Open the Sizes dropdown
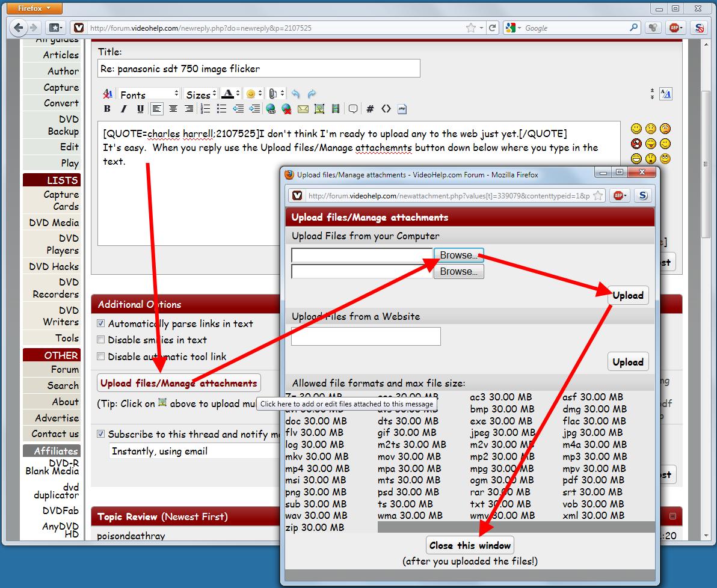 (201, 94)
